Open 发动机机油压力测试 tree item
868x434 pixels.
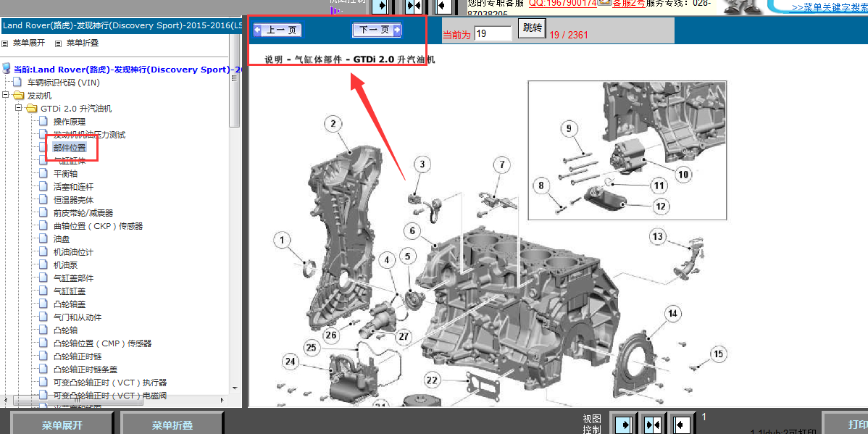(90, 135)
